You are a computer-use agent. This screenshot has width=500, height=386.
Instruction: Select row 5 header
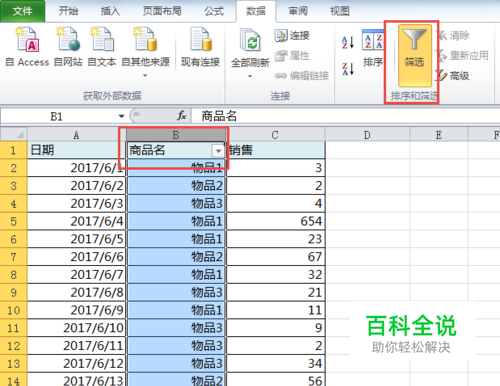click(x=13, y=221)
